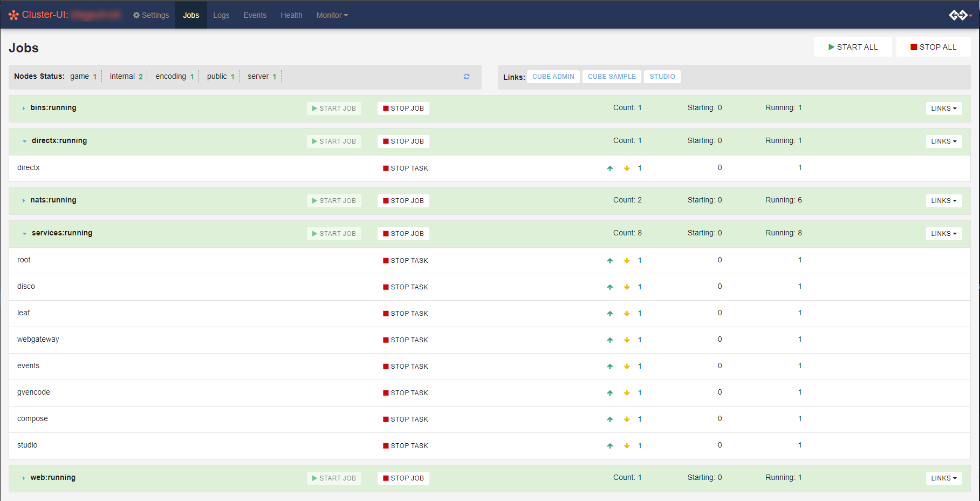Click the STOP ALL button
The image size is (980, 501).
tap(934, 47)
